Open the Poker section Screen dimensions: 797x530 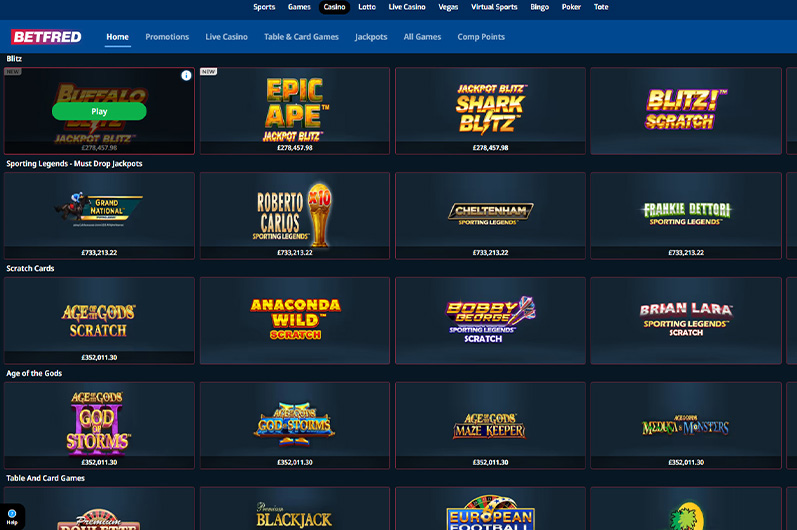tap(571, 7)
